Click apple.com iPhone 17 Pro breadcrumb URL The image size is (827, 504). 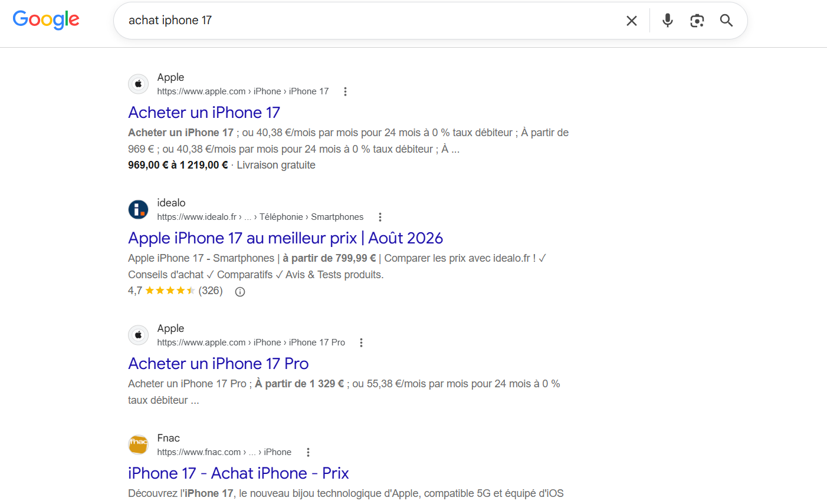[x=251, y=342]
